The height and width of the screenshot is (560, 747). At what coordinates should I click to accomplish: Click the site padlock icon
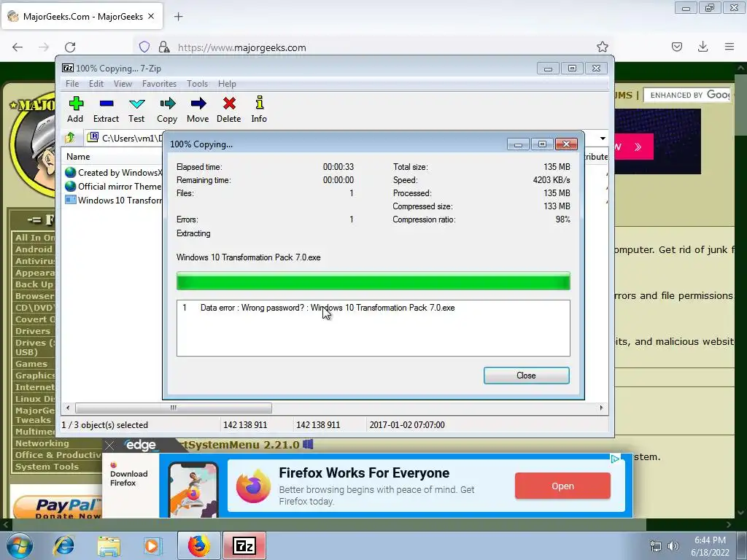click(164, 47)
